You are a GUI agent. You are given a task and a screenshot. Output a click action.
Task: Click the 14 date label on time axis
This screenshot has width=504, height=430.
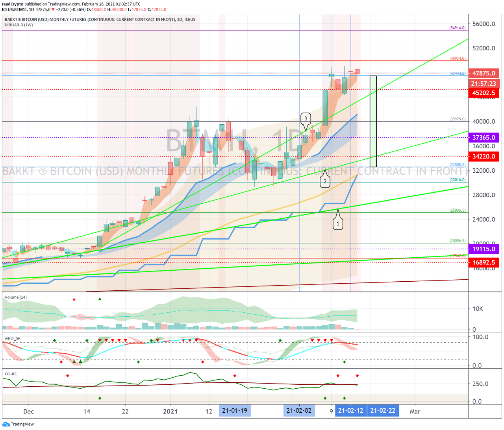tap(87, 412)
